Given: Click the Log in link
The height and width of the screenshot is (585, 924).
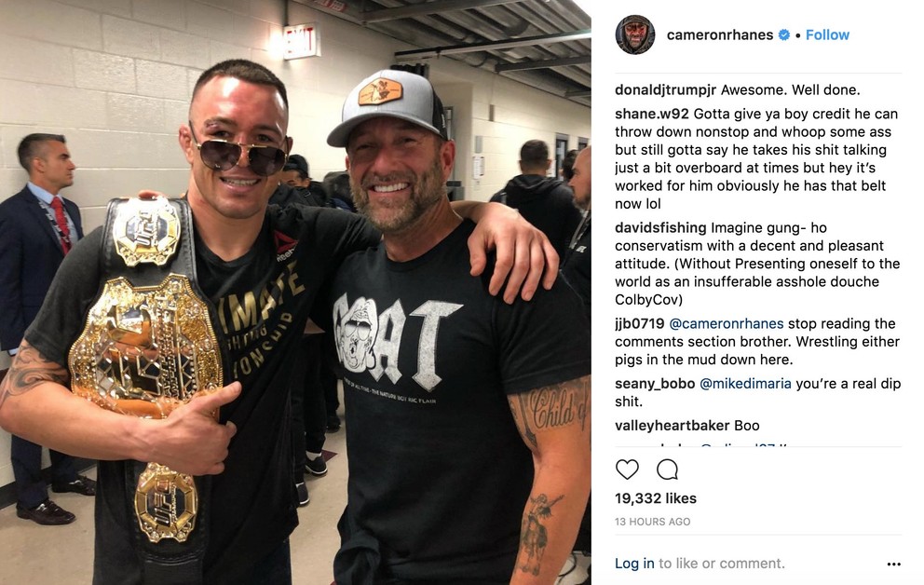Looking at the screenshot, I should [634, 564].
